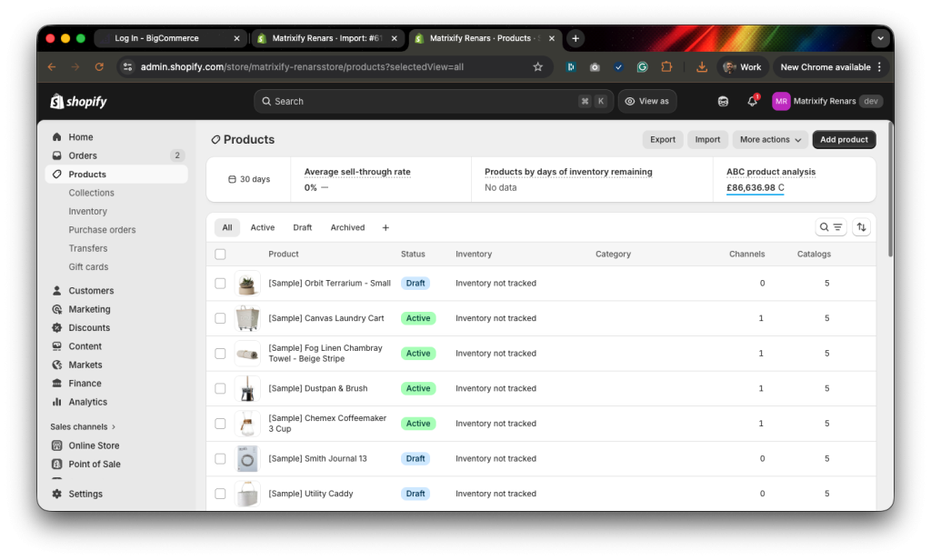This screenshot has width=931, height=560.
Task: Select the checkbox for Canvas Laundry Cart
Action: [220, 318]
